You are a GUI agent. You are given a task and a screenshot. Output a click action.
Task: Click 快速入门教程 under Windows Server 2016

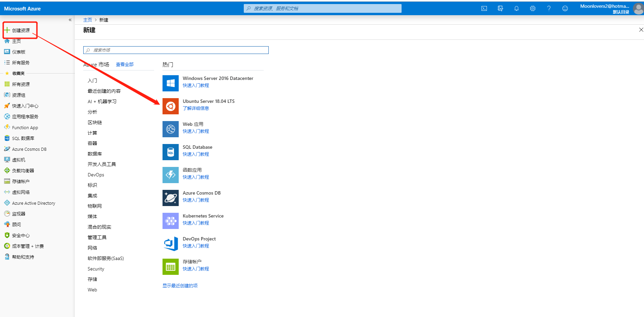(196, 85)
